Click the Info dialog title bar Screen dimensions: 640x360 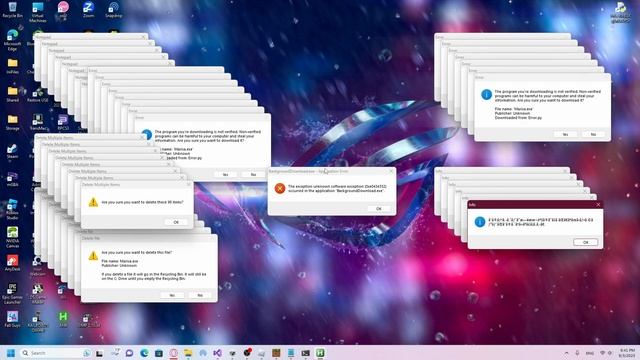[535, 204]
